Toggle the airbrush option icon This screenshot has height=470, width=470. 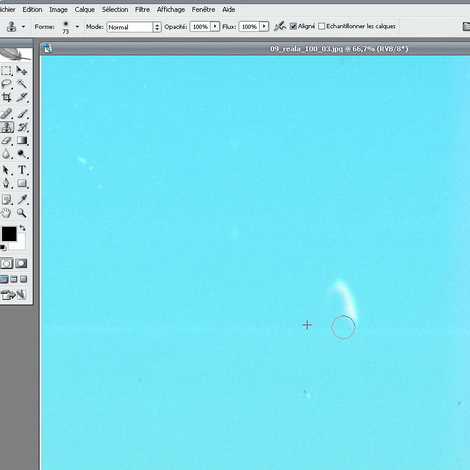280,26
